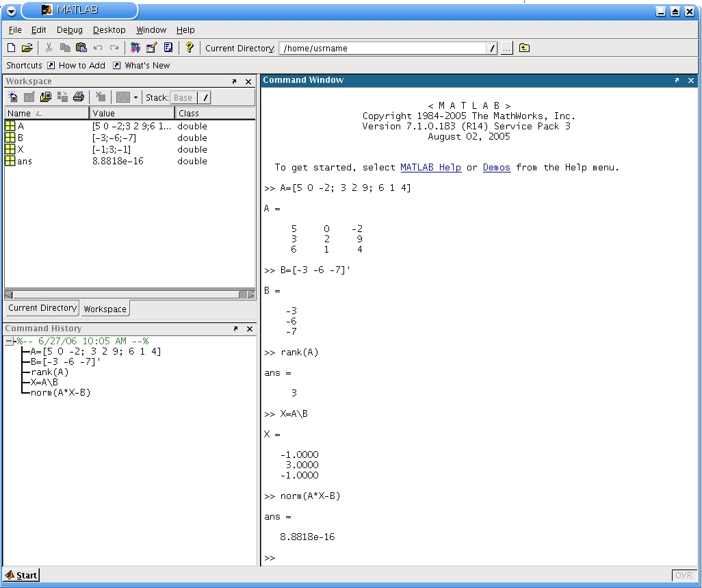
Task: Open the GUIDE toolbar icon
Action: coord(151,47)
